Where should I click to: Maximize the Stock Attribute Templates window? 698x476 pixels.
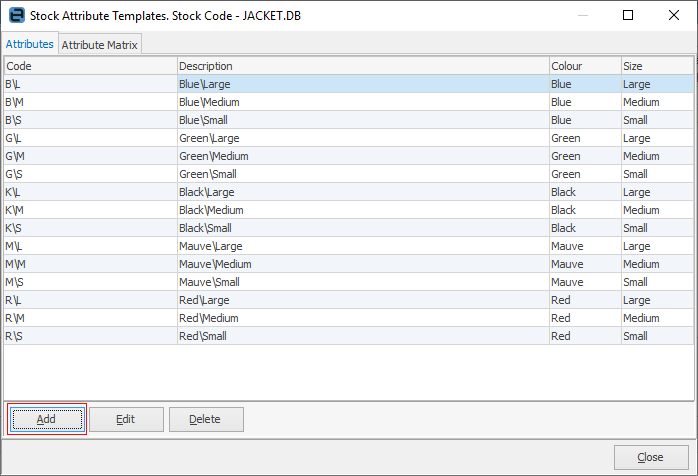coord(628,16)
